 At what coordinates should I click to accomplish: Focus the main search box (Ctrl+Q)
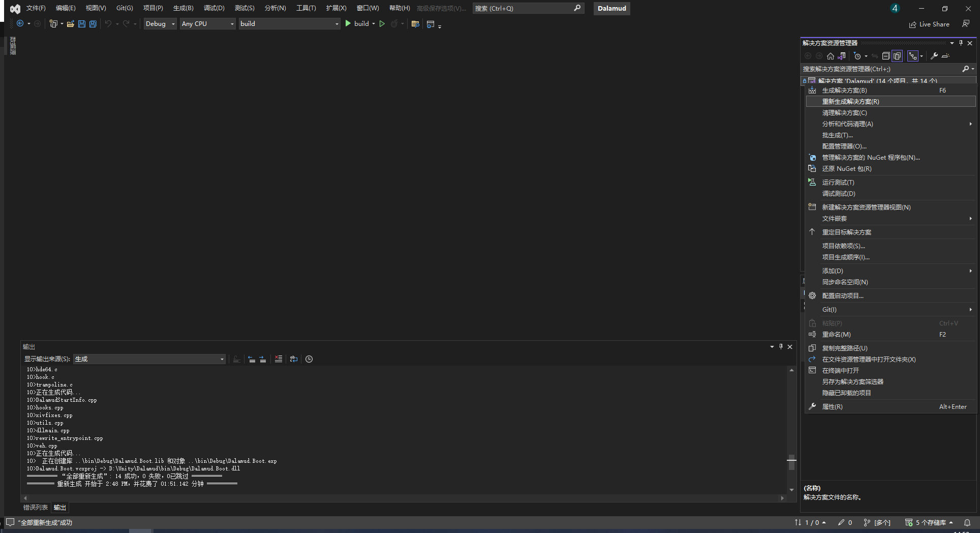point(528,8)
